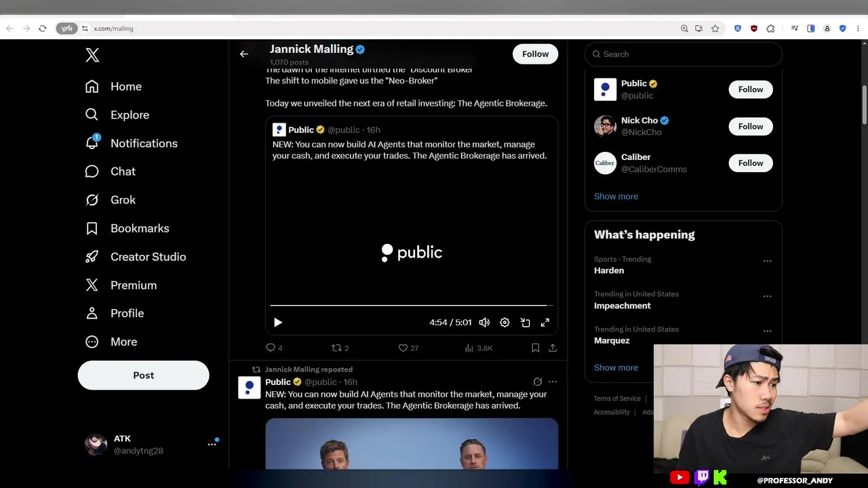Go to Home in the sidebar
868x488 pixels.
(x=113, y=87)
